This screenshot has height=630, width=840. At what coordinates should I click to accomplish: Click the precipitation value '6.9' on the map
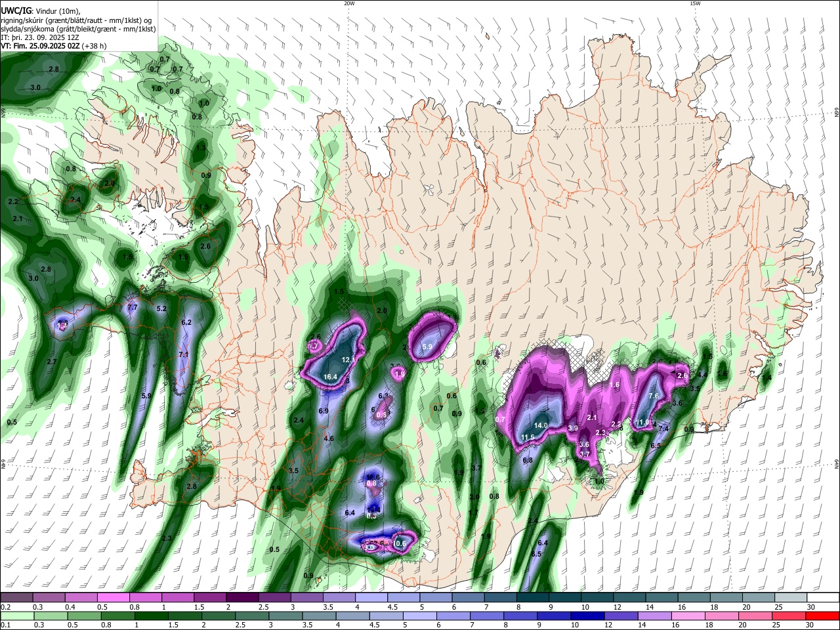[x=324, y=411]
